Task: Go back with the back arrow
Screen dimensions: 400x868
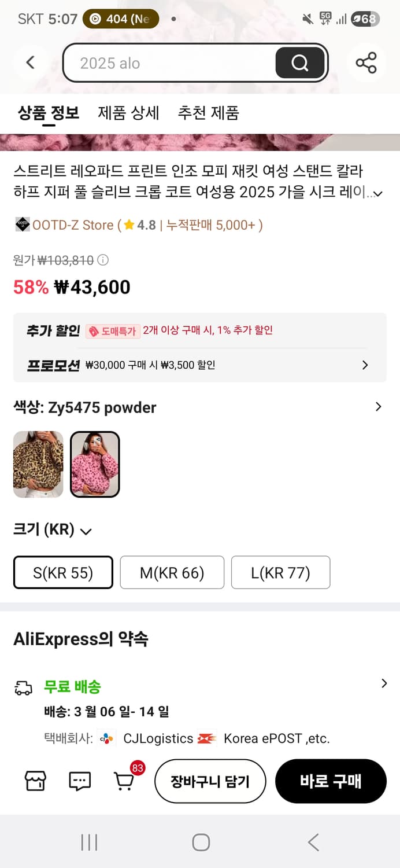Action: [x=30, y=62]
